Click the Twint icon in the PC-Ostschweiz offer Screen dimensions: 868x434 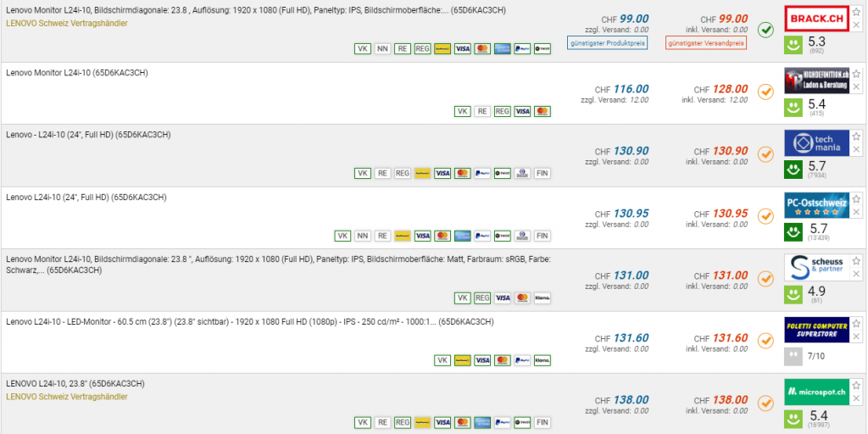click(503, 236)
